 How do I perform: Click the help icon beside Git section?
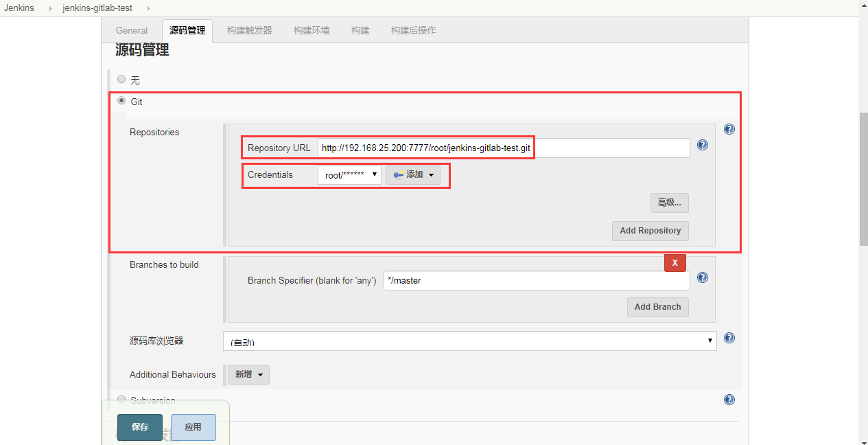click(x=729, y=128)
